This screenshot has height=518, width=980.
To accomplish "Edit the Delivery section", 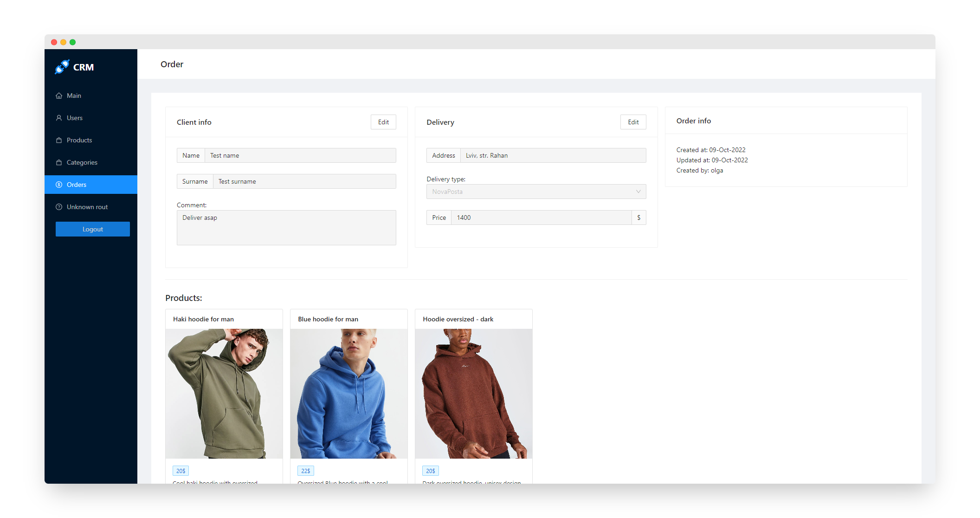I will [x=633, y=122].
